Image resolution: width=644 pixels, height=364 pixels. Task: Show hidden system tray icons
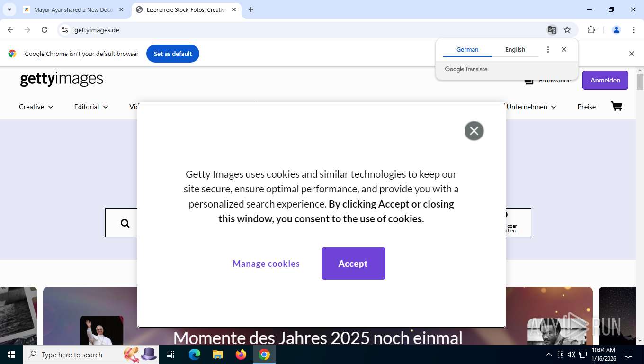coord(548,355)
